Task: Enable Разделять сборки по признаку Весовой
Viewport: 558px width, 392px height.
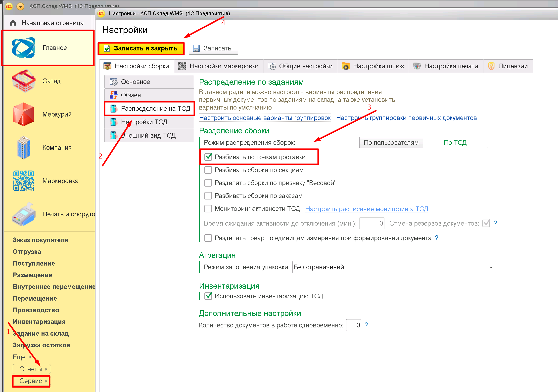Action: [208, 183]
